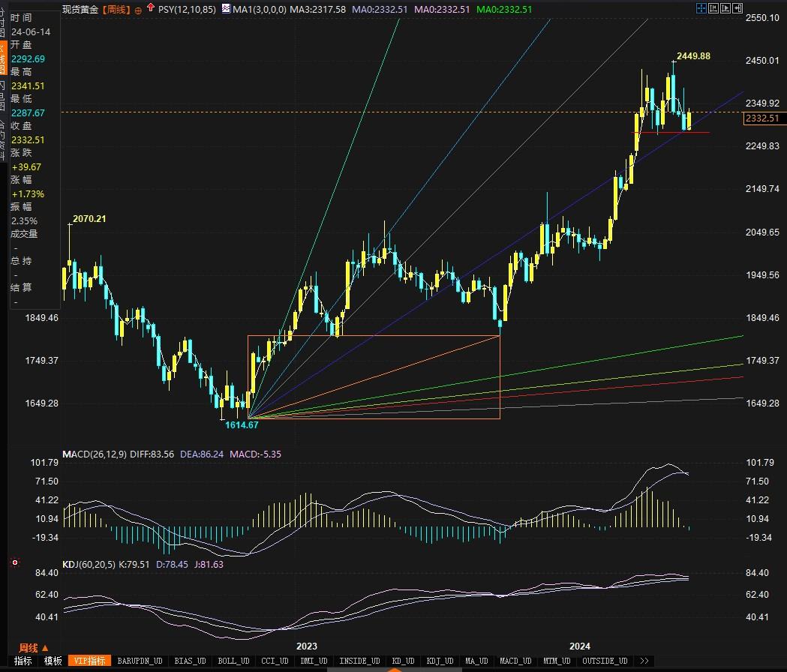Select the MACD_UD indicator tab
Image resolution: width=787 pixels, height=672 pixels.
pos(515,661)
